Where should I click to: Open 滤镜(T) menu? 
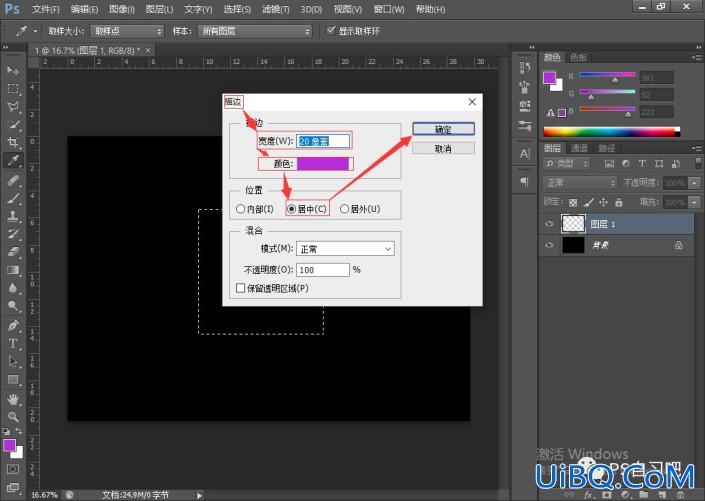tap(276, 9)
